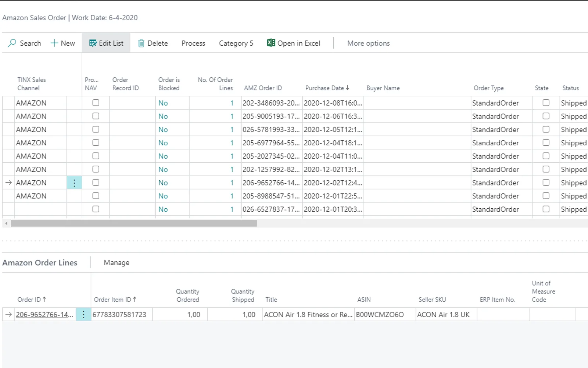This screenshot has width=588, height=368.
Task: Select purchase date 2020-12-05T12:1...
Action: [333, 130]
